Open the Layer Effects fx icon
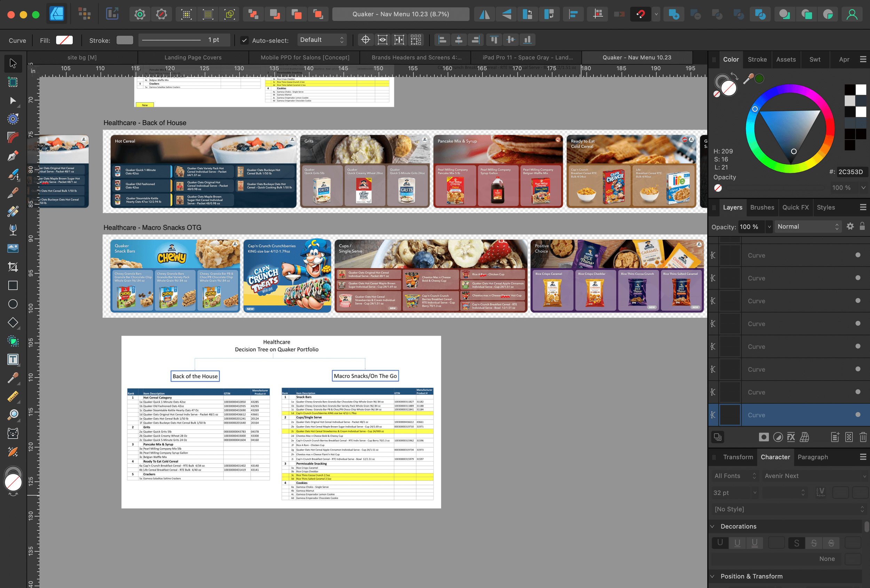The width and height of the screenshot is (870, 588). pyautogui.click(x=791, y=437)
